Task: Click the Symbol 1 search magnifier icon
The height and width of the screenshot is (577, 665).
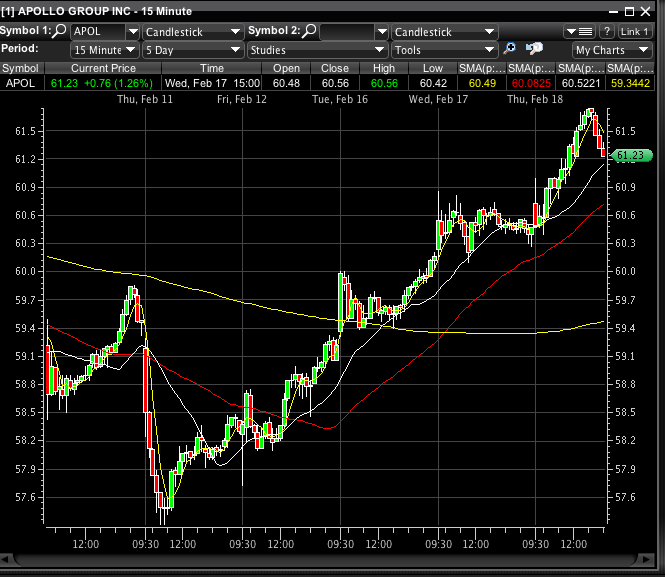Action: click(60, 32)
